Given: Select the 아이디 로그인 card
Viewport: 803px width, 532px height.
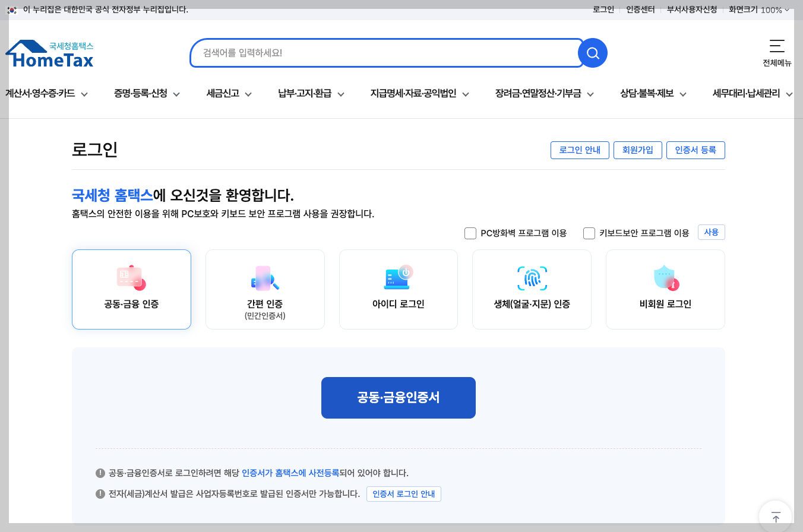Looking at the screenshot, I should 399,289.
